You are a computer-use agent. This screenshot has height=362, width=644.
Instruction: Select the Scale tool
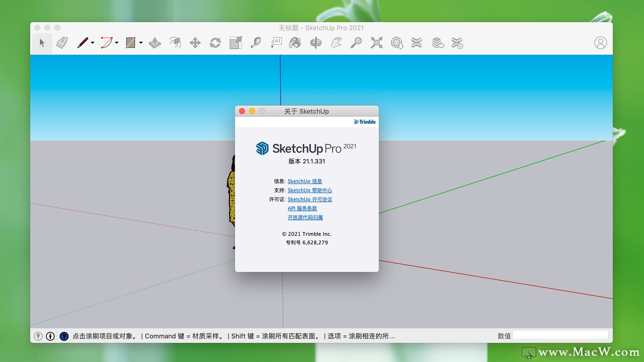tap(235, 43)
